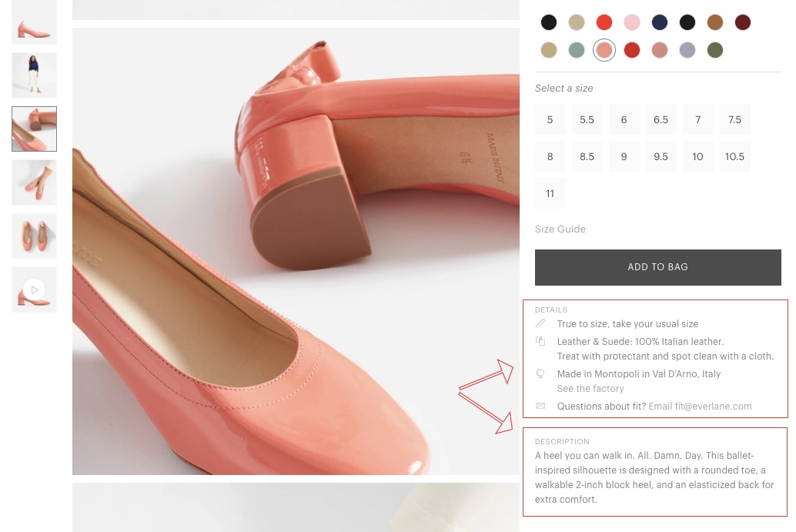This screenshot has width=796, height=532.
Task: Click the ADD TO BAG button
Action: pos(657,266)
